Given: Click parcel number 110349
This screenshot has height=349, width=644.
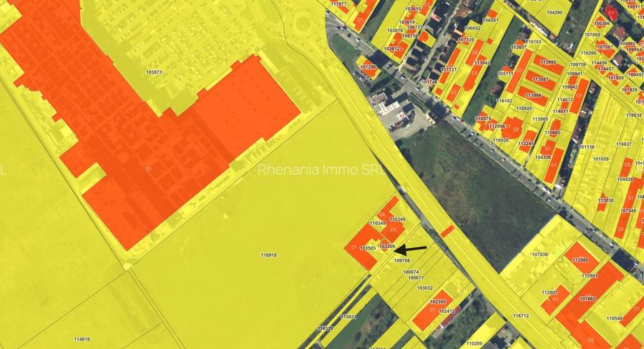Looking at the screenshot, I should coord(397,220).
